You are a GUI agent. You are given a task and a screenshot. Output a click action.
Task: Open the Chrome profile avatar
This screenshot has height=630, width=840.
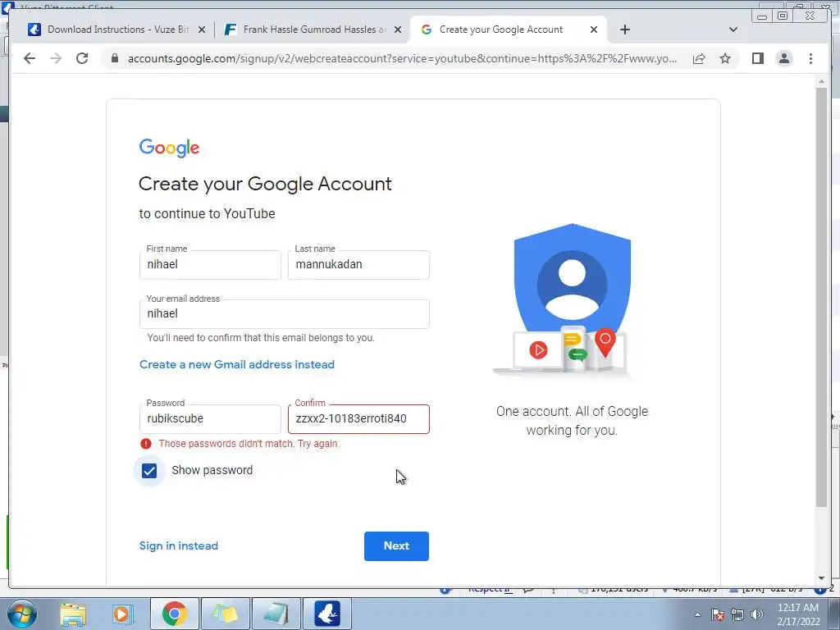(x=783, y=58)
